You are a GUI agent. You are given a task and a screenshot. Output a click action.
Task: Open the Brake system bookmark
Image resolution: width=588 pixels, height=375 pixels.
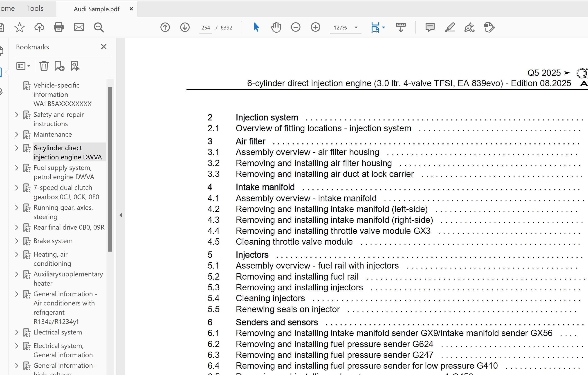pyautogui.click(x=53, y=241)
